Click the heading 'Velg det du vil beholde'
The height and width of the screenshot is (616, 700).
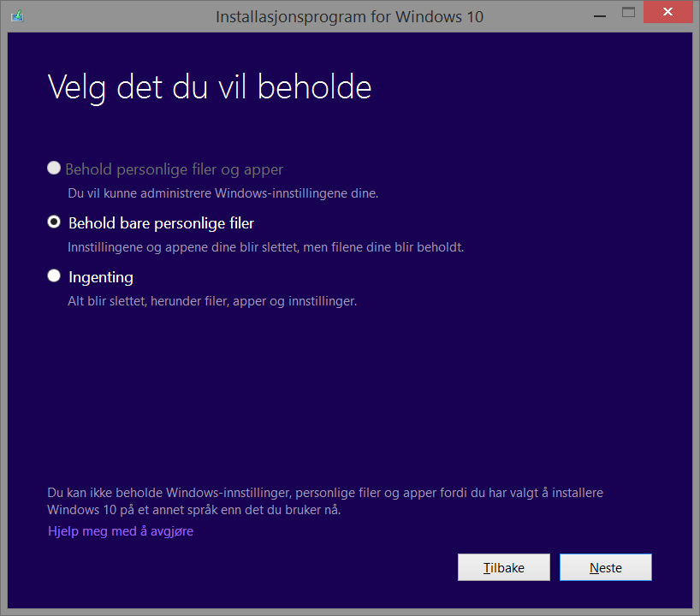point(210,87)
